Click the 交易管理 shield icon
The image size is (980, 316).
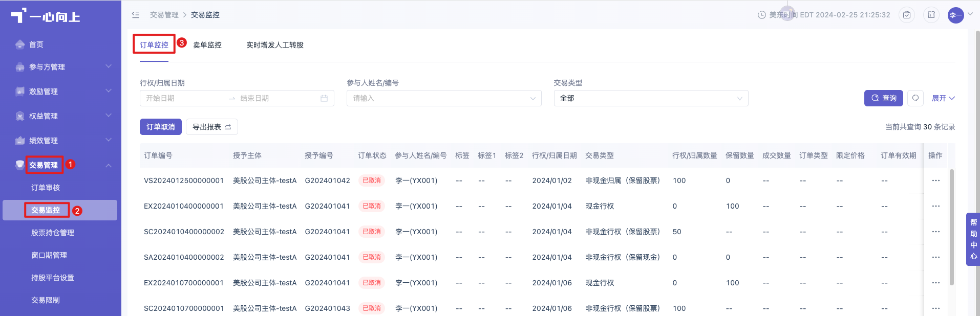(x=20, y=165)
